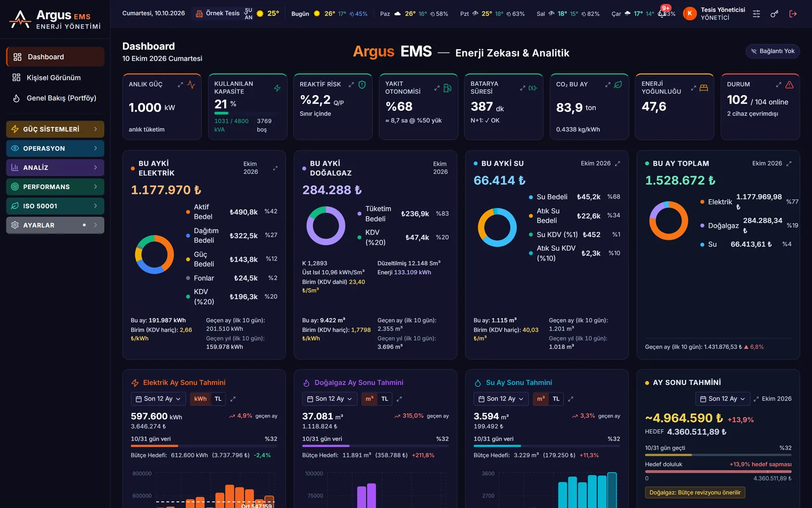Click the key icon in the header
This screenshot has height=508, width=812.
(774, 14)
